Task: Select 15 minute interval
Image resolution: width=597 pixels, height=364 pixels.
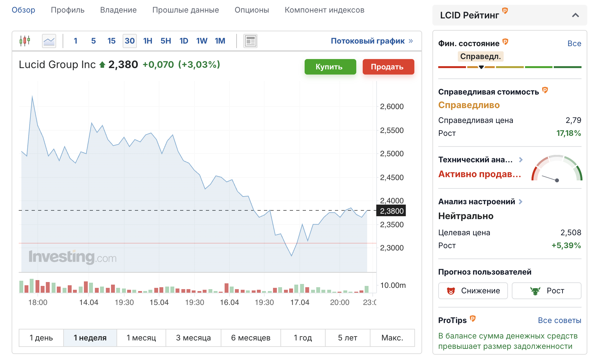Action: coord(112,41)
